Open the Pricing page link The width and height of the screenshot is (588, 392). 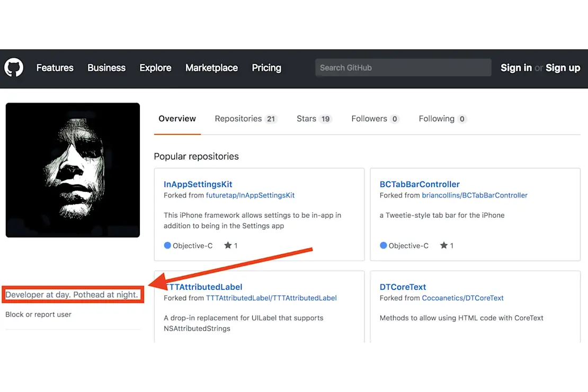pos(266,68)
